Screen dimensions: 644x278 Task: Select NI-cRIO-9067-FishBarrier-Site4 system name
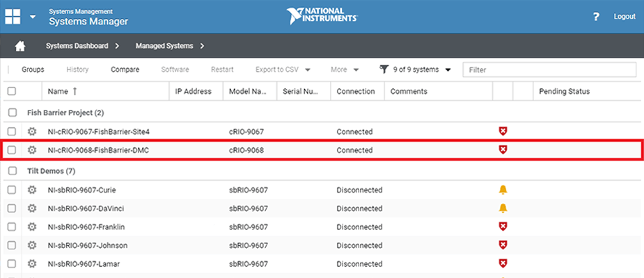click(x=99, y=131)
